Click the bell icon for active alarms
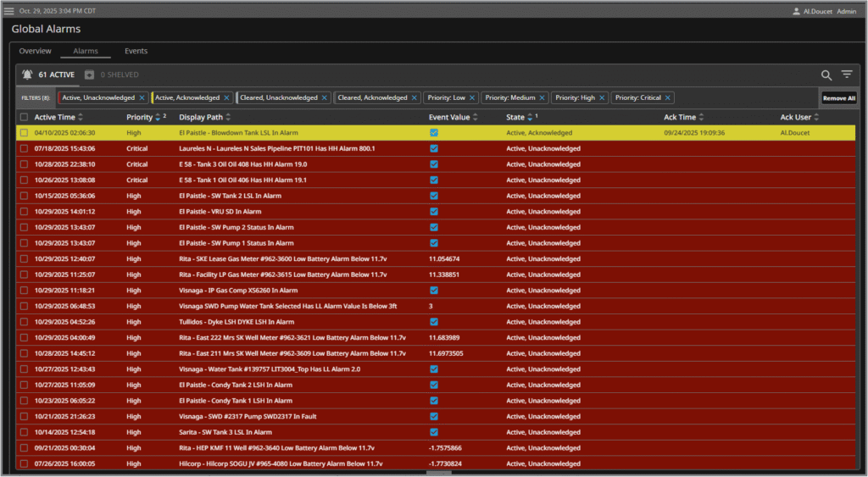This screenshot has height=477, width=868. 28,75
